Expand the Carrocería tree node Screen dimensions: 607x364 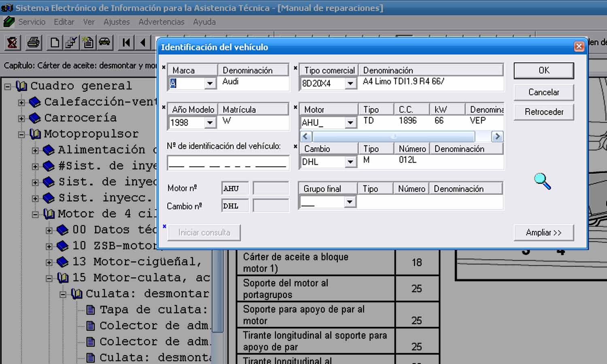(21, 118)
